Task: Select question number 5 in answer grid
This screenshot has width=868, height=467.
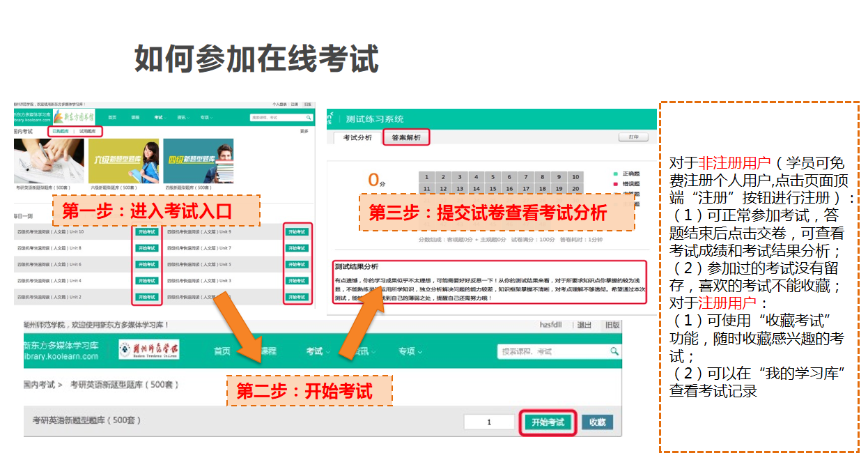Action: click(492, 177)
